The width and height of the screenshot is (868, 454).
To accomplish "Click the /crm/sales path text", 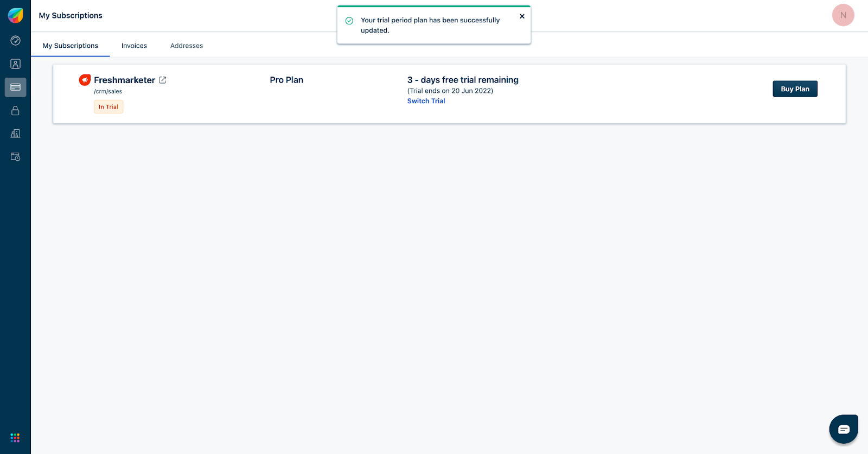I will [108, 91].
